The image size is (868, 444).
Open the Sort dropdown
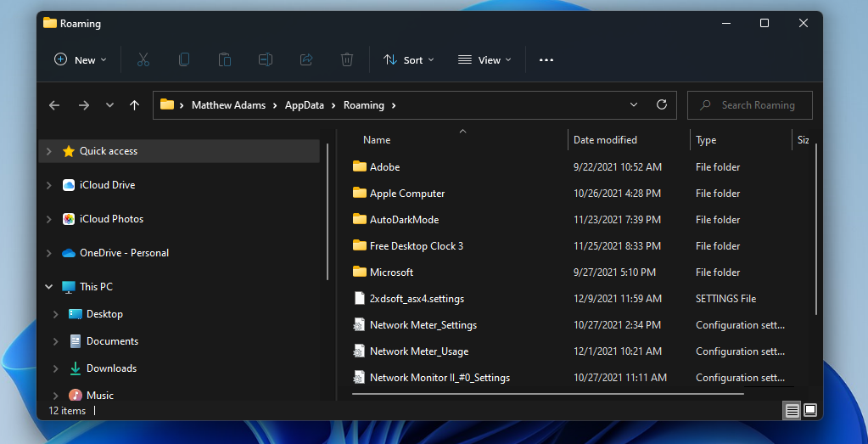point(409,59)
